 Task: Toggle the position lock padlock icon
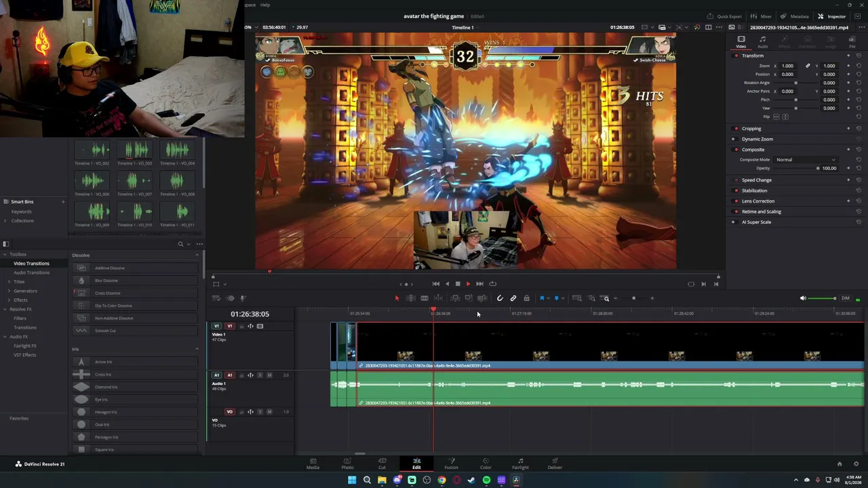(526, 298)
